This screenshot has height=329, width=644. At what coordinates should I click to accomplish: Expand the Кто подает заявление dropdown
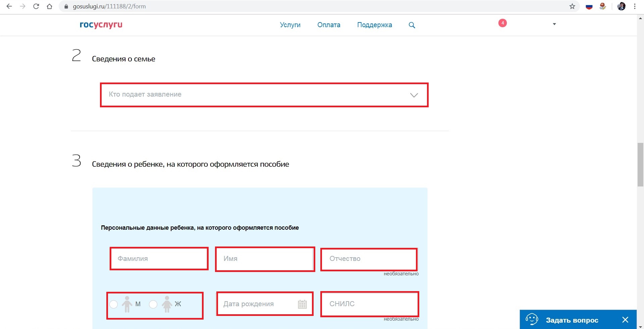[x=264, y=95]
